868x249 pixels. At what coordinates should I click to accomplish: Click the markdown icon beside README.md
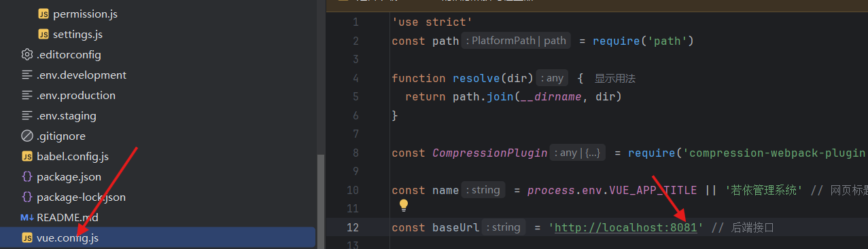pos(27,217)
